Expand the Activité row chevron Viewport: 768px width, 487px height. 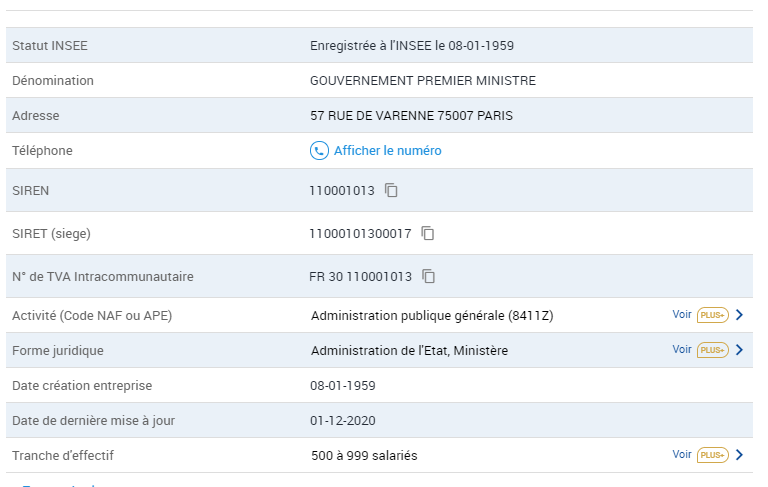[x=740, y=315]
